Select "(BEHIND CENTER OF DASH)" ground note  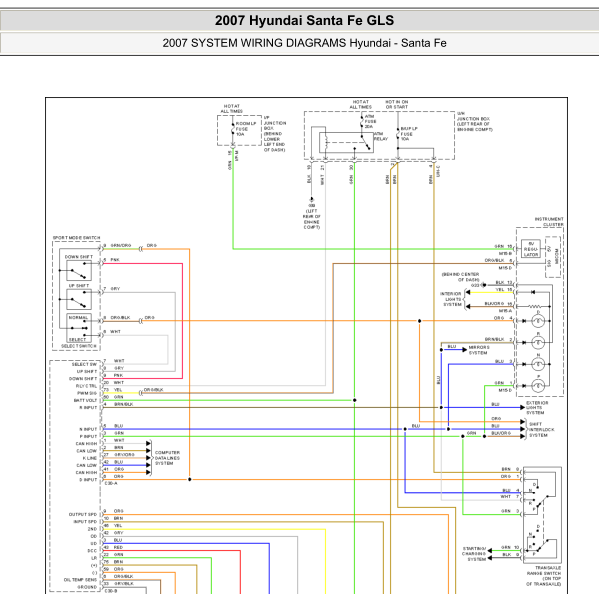(460, 277)
